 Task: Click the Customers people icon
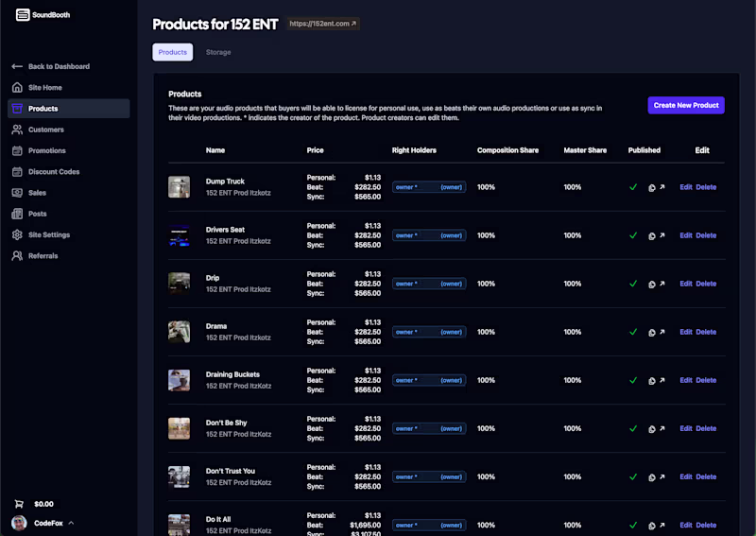(17, 130)
